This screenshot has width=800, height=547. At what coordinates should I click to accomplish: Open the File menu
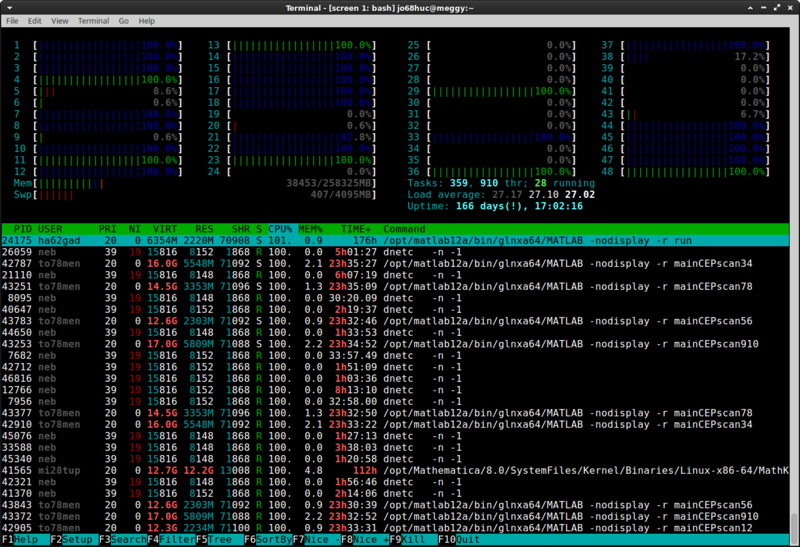pyautogui.click(x=12, y=20)
